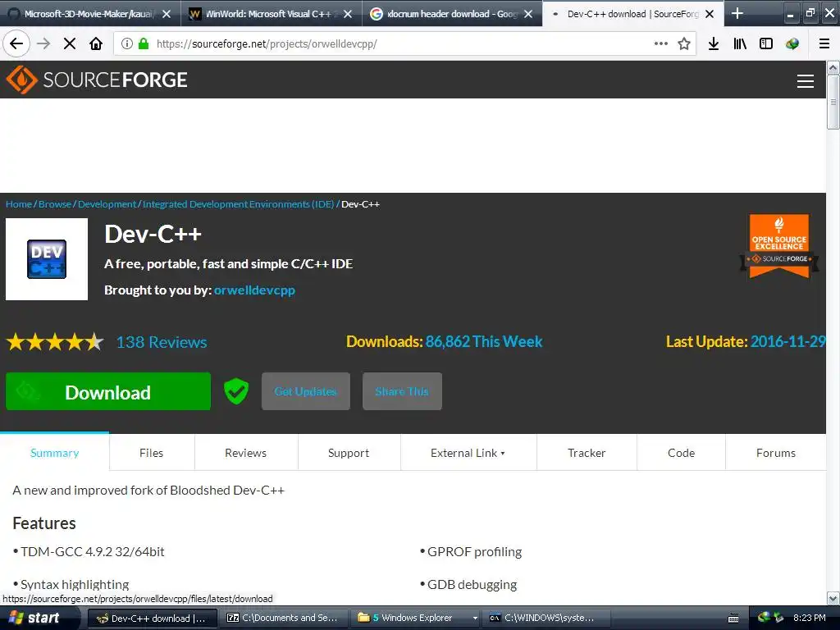The height and width of the screenshot is (630, 840).
Task: Bookmark this page with the star icon
Action: click(x=684, y=44)
